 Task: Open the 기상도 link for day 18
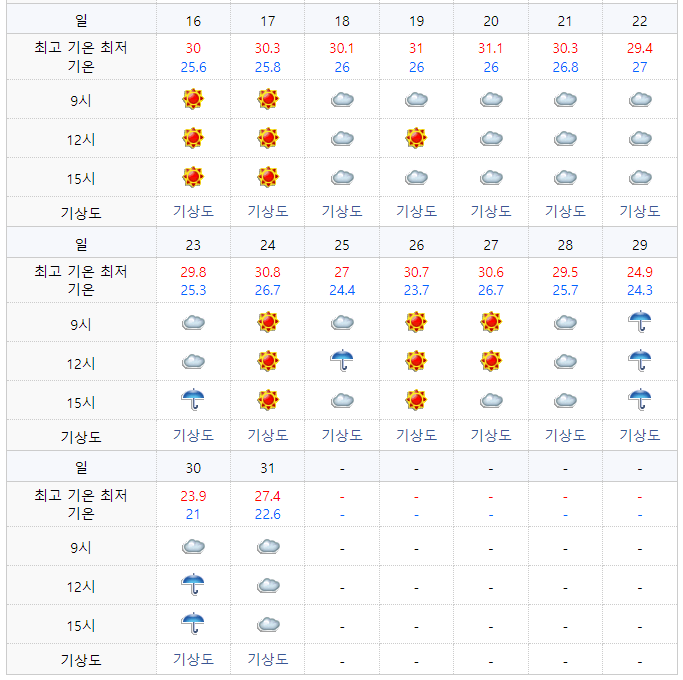point(342,212)
